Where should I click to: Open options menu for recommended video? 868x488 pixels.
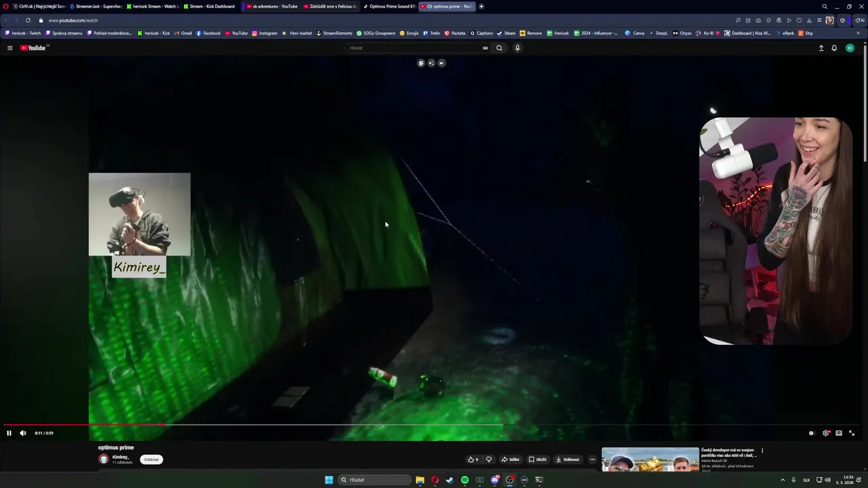[x=762, y=451]
